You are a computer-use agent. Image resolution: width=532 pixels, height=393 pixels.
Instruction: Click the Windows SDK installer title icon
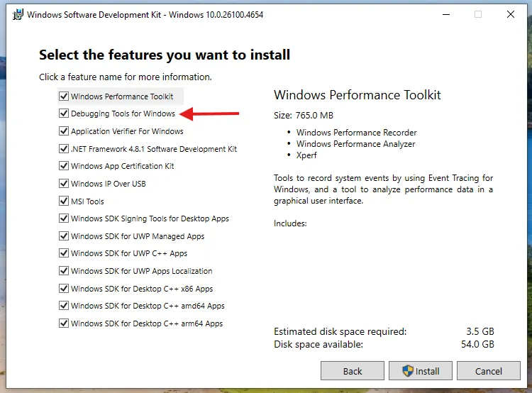(x=18, y=15)
